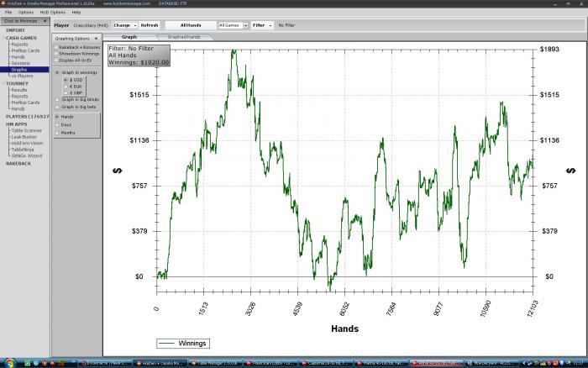The height and width of the screenshot is (368, 588).
Task: Select $ USD currency option
Action: pos(66,80)
